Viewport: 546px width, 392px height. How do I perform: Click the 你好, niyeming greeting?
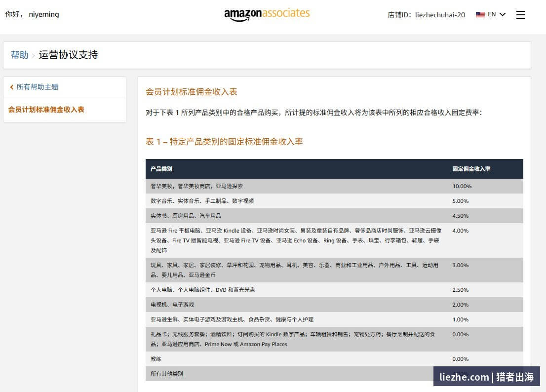[x=32, y=14]
